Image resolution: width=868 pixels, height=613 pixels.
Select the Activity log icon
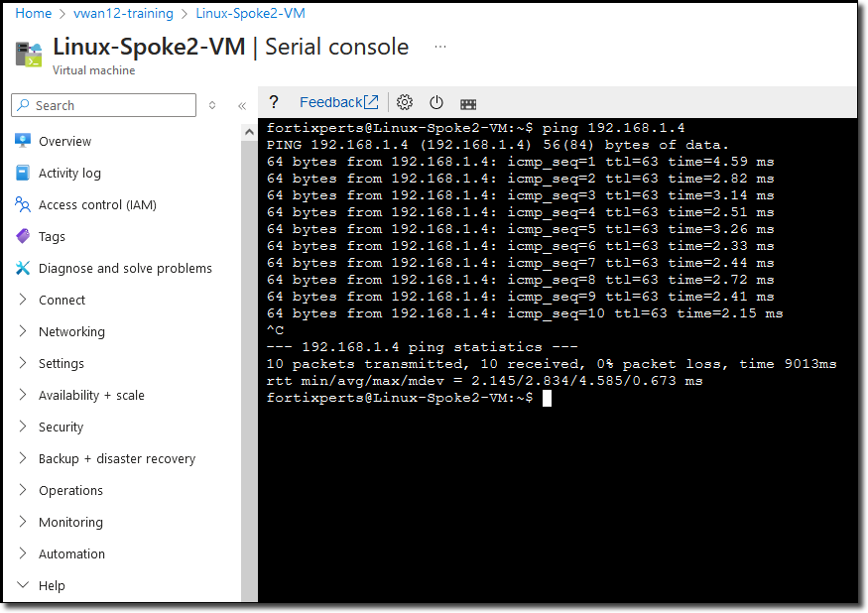(x=23, y=173)
